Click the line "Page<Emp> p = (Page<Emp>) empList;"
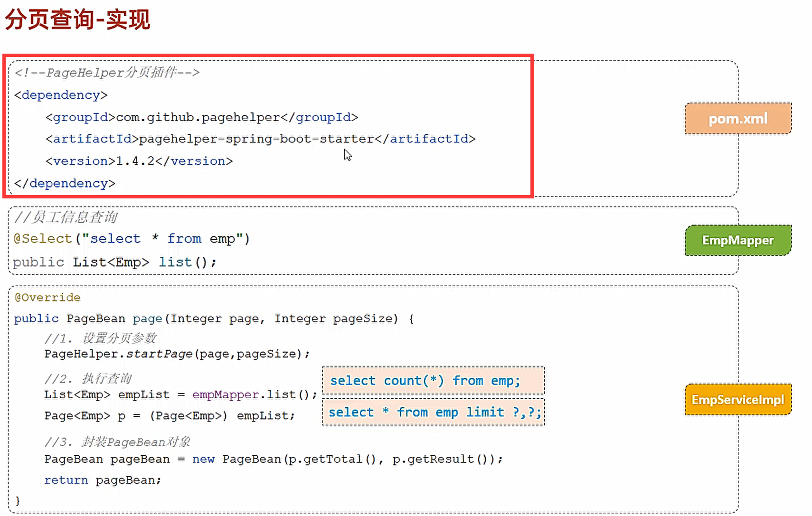The height and width of the screenshot is (516, 812). (170, 415)
